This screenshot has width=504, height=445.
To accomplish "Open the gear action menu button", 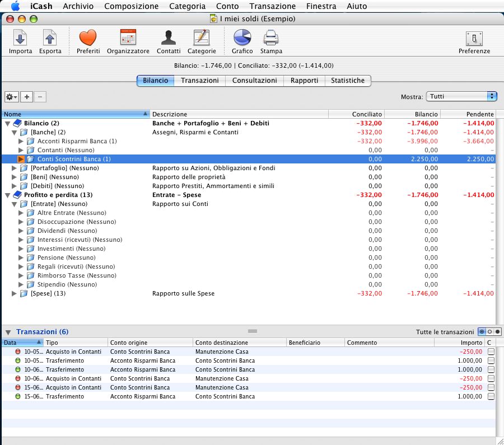I will click(x=11, y=97).
